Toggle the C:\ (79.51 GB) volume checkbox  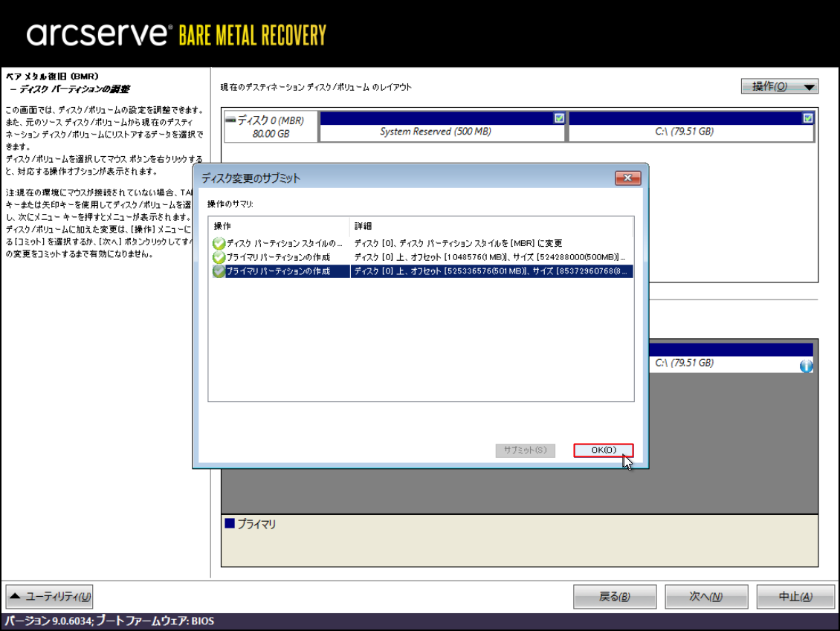pyautogui.click(x=808, y=118)
